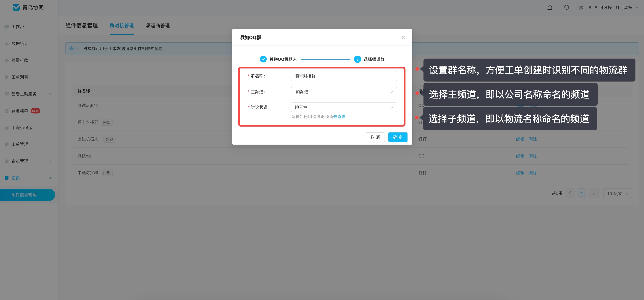Click the 内部 tag on 中通对接群
644x300 pixels.
107,173
